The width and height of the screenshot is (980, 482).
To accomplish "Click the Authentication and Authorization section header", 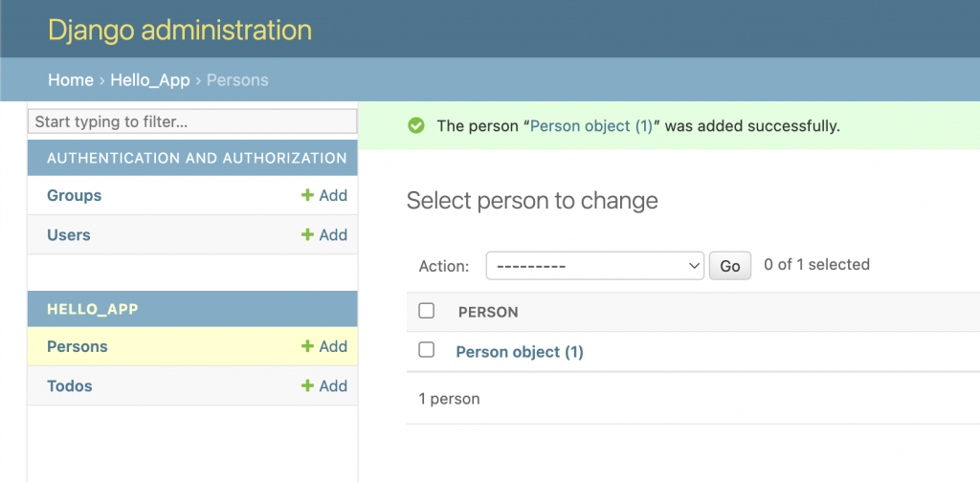I will pos(196,158).
